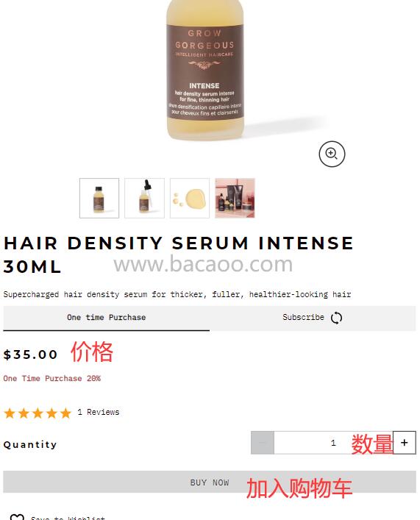View the serum texture swatch thumbnail
This screenshot has width=420, height=520.
tap(190, 198)
